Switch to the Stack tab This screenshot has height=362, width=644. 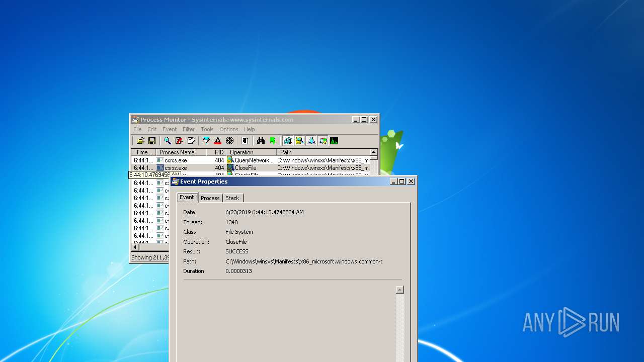tap(232, 198)
